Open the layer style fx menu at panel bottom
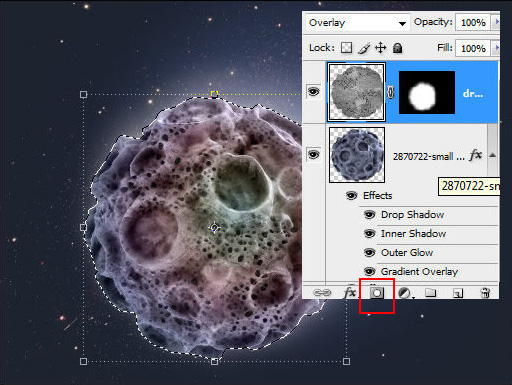 click(x=350, y=293)
